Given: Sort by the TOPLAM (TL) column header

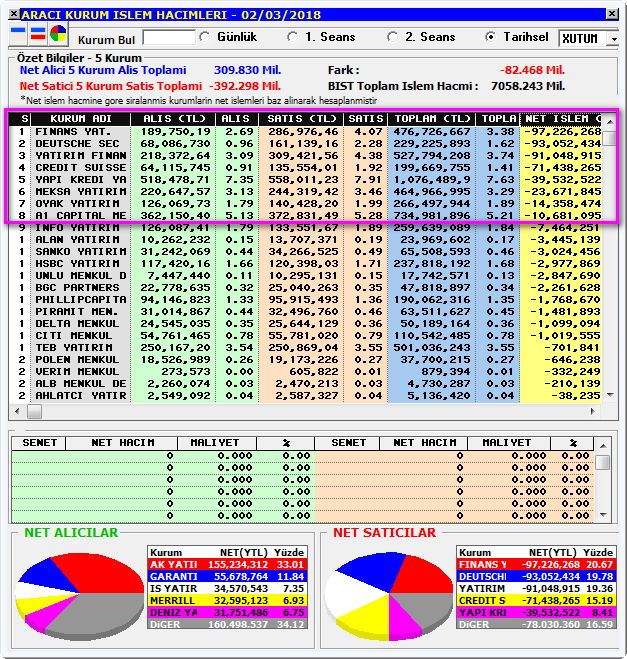Looking at the screenshot, I should pyautogui.click(x=431, y=119).
